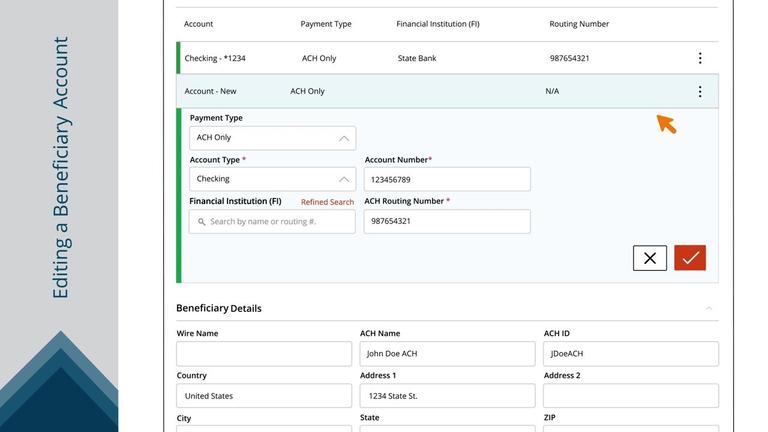The height and width of the screenshot is (432, 768).
Task: Click the Payment Type column header
Action: [326, 24]
